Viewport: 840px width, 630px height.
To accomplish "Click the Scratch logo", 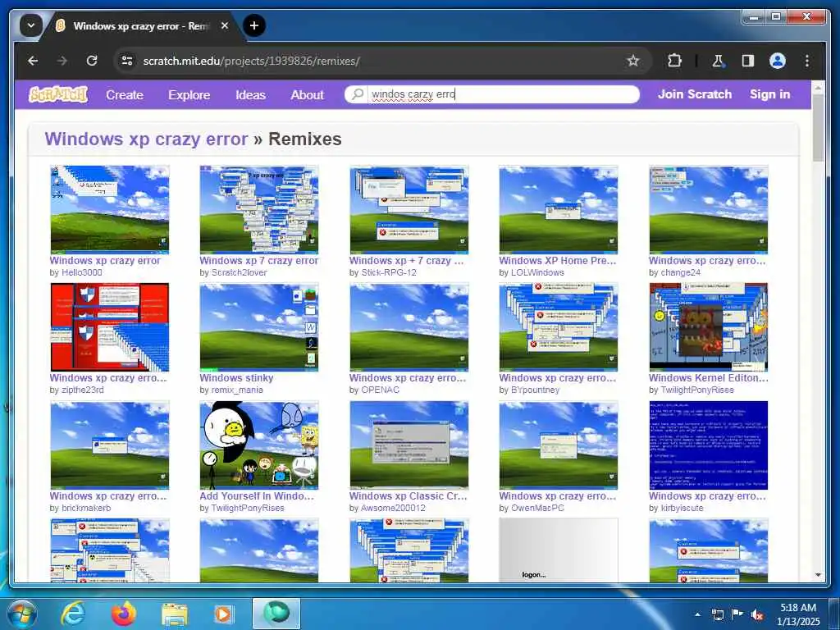I will click(58, 94).
